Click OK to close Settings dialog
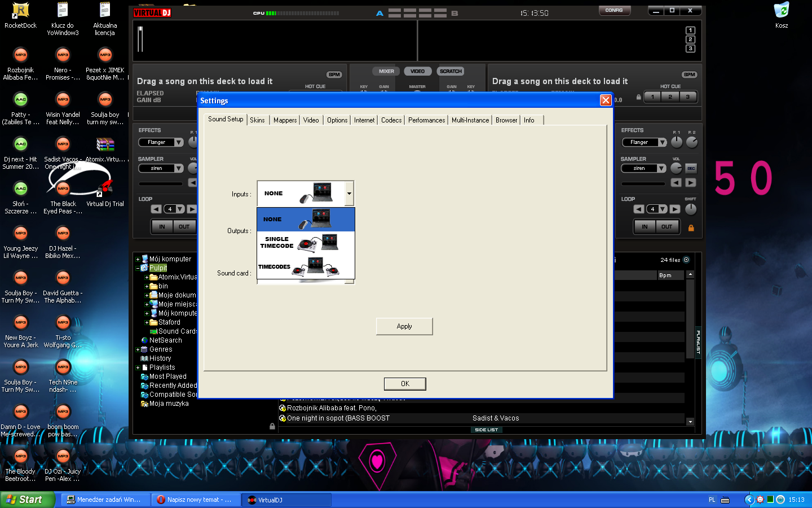Image resolution: width=812 pixels, height=508 pixels. point(405,384)
